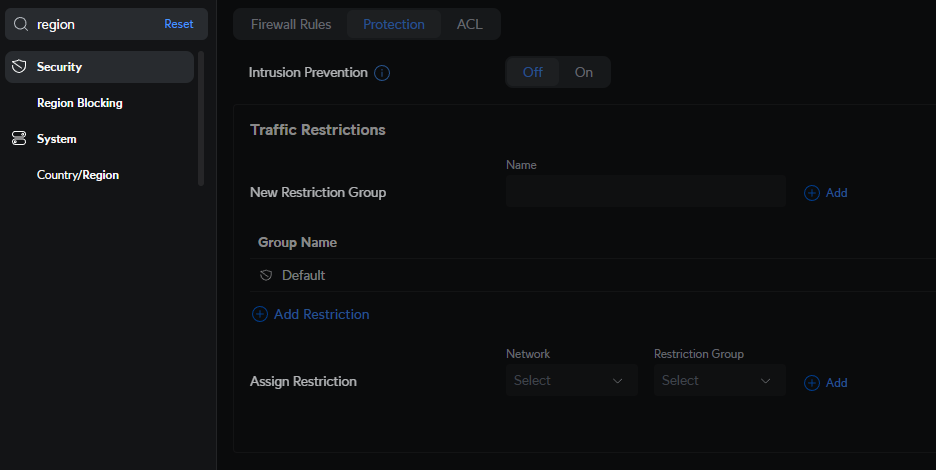Turn Intrusion Prevention Off

533,72
